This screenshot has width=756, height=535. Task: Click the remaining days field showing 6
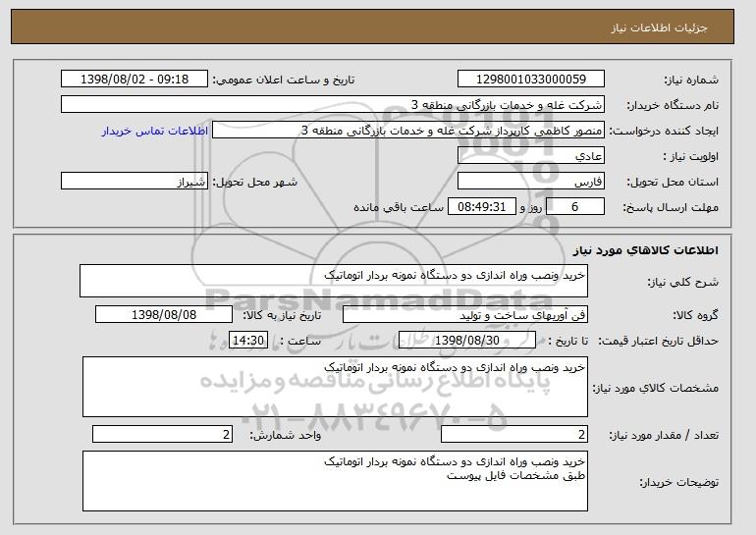(574, 207)
